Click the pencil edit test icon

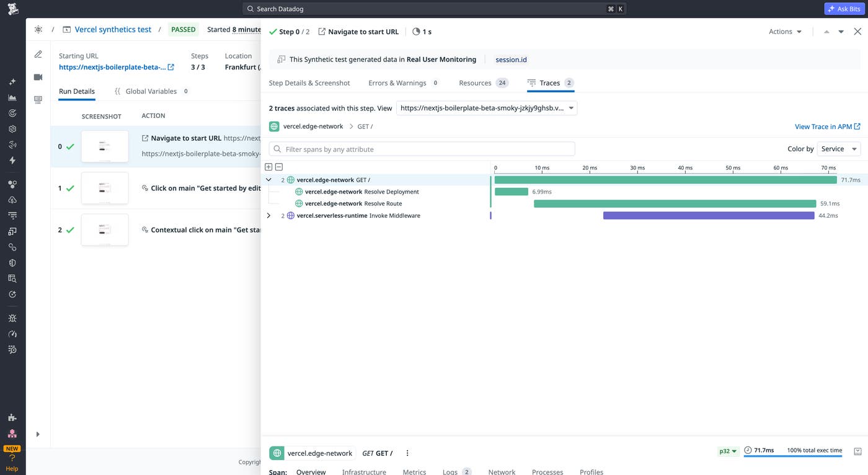coord(38,54)
